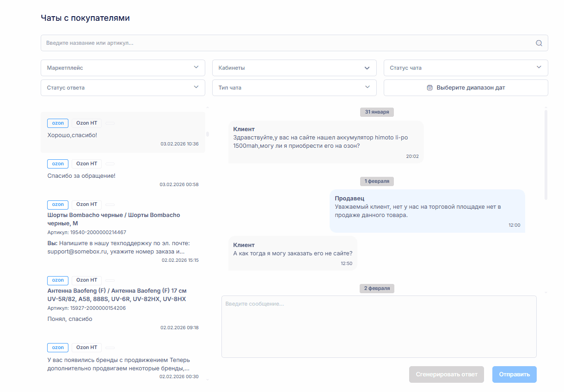Click the Отправить button
Image resolution: width=564 pixels, height=392 pixels.
515,374
